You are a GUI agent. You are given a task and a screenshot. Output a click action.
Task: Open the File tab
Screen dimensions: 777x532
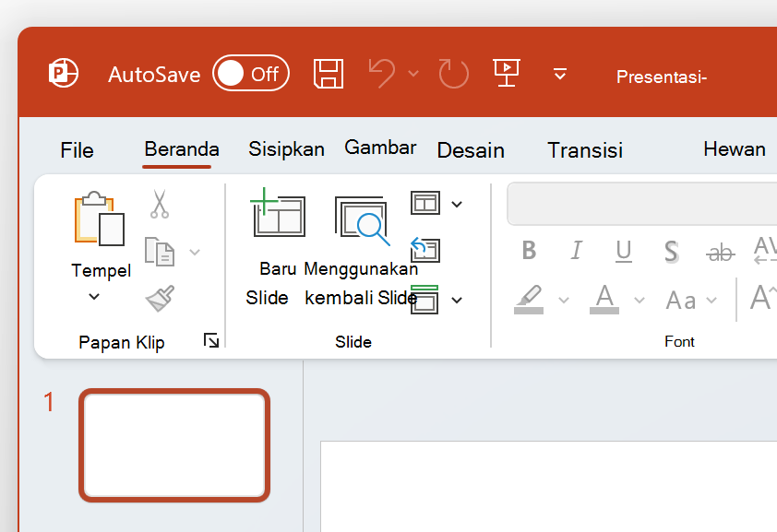(x=77, y=150)
